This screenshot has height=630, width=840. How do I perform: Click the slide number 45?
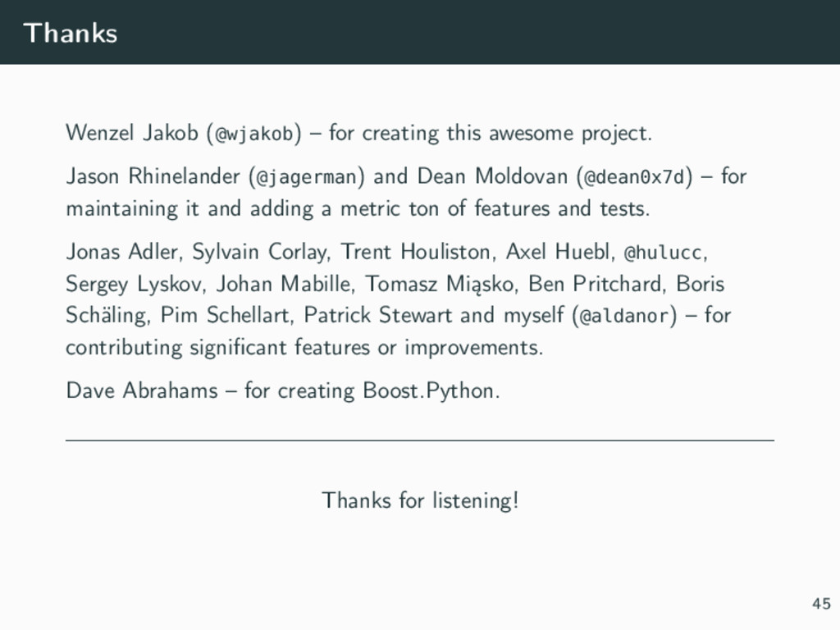(821, 604)
